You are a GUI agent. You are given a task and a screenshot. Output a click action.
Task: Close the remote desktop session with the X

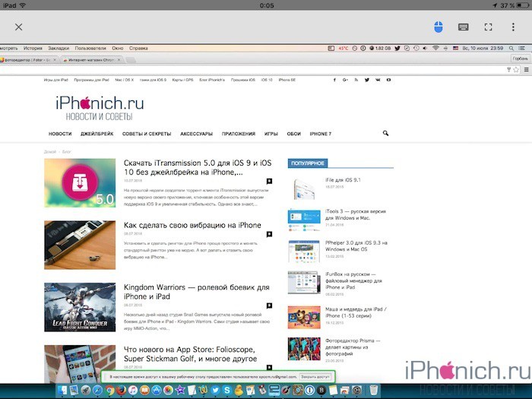coord(19,27)
